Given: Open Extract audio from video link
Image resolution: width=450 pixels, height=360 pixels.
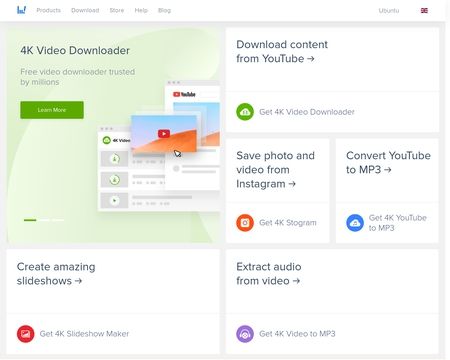Looking at the screenshot, I should (x=269, y=274).
